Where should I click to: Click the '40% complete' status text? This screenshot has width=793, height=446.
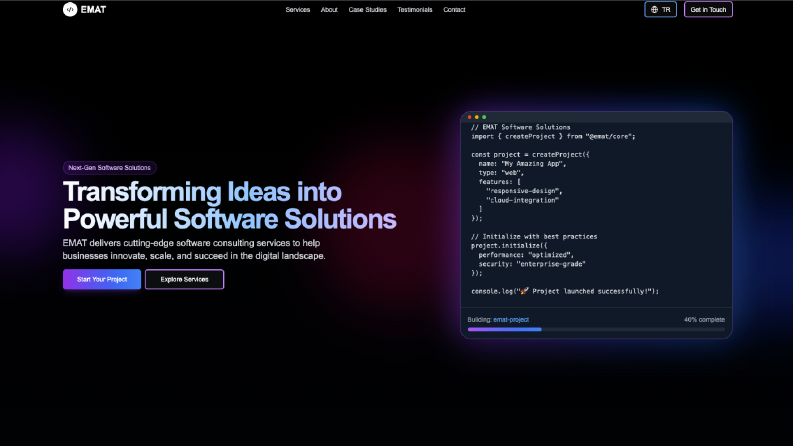click(704, 320)
